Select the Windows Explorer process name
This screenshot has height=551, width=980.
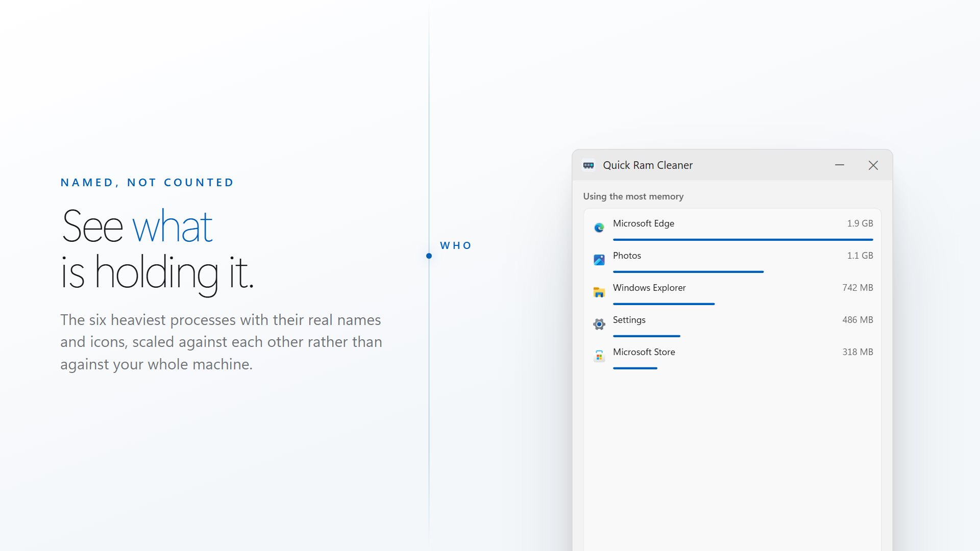point(649,288)
